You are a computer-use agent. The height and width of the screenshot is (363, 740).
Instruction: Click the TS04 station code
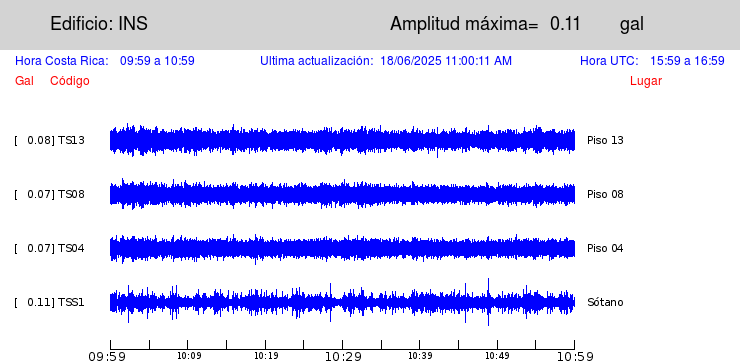coord(71,248)
